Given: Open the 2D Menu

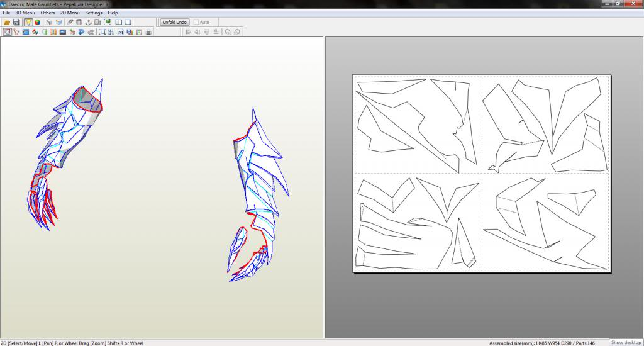Looking at the screenshot, I should (x=70, y=13).
